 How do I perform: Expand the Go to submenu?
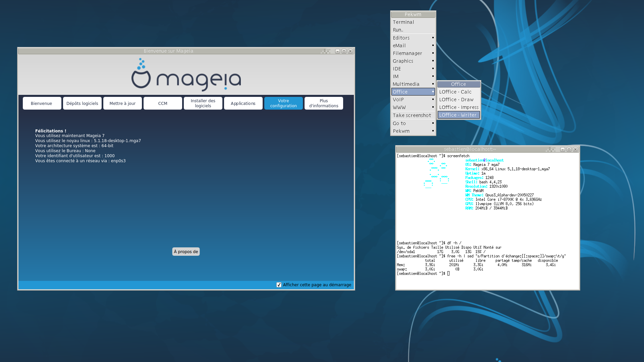pos(413,123)
